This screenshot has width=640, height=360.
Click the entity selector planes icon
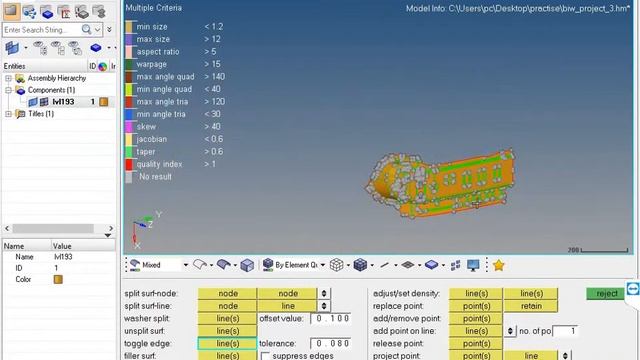point(12,48)
